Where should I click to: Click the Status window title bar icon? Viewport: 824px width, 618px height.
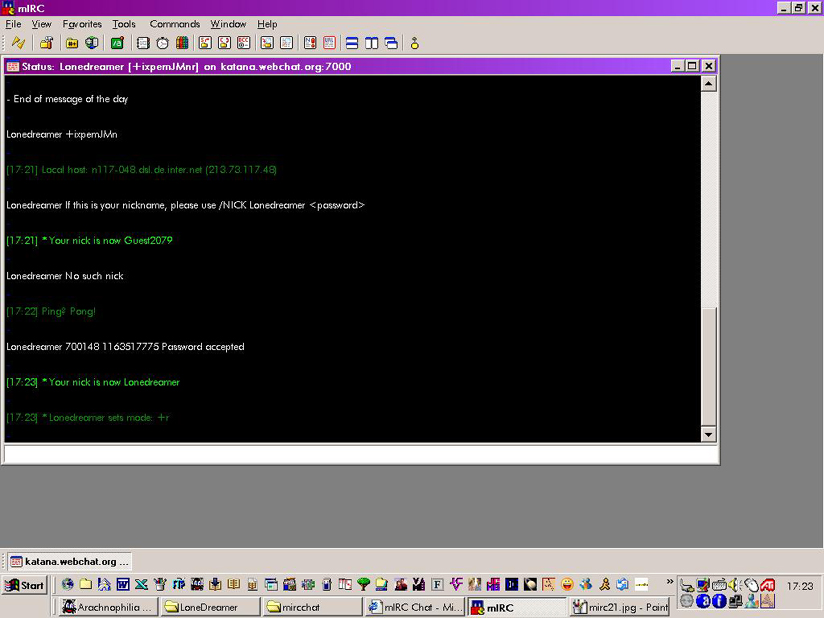pos(13,66)
